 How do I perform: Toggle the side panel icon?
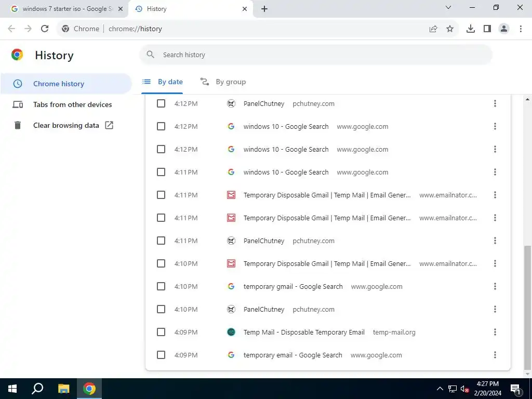(487, 29)
